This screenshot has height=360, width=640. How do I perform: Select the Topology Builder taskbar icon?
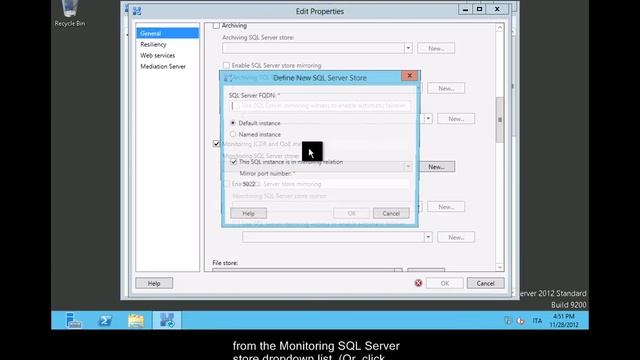(x=167, y=320)
